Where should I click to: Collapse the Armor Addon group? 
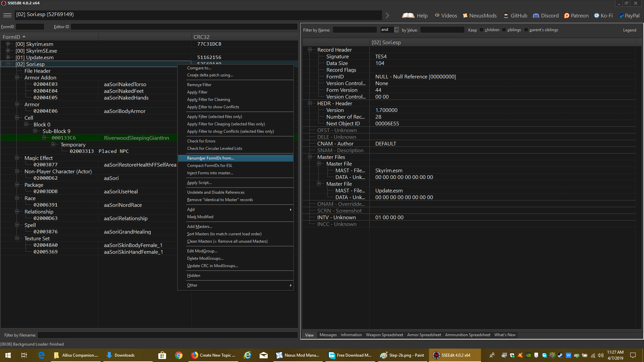pyautogui.click(x=17, y=77)
